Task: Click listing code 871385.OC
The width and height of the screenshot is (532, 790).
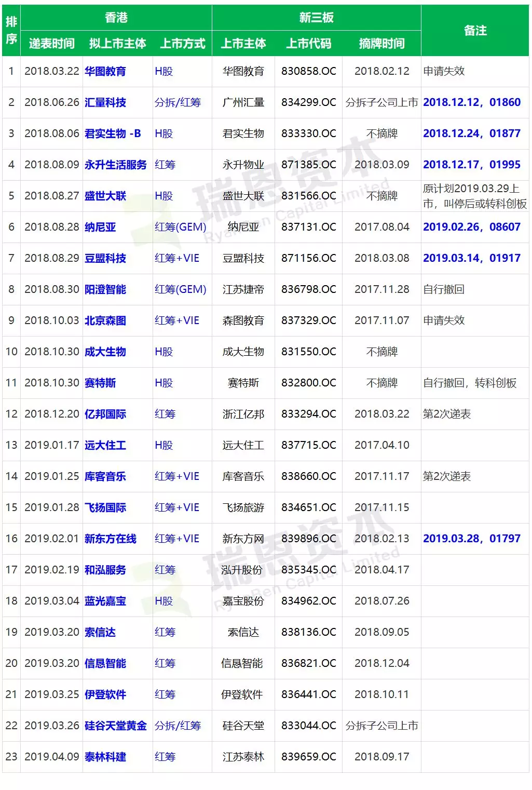Action: tap(309, 165)
